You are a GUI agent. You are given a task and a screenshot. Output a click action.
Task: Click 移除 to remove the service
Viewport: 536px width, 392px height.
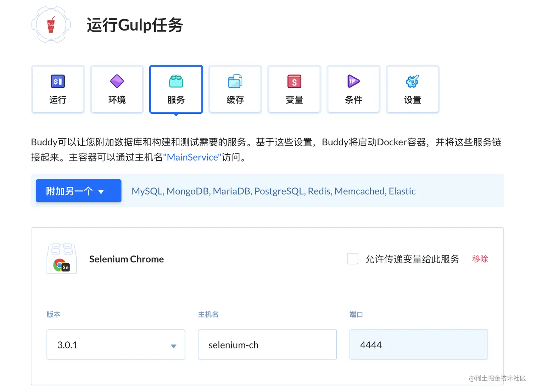point(480,259)
